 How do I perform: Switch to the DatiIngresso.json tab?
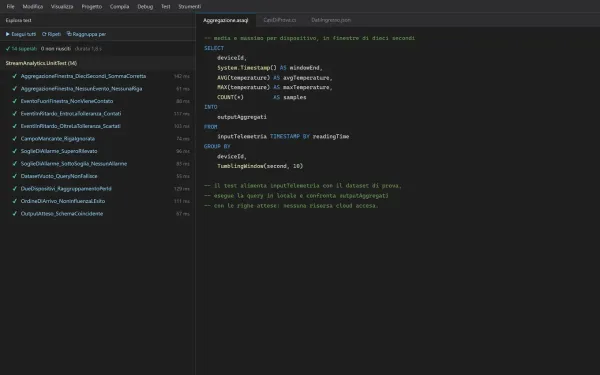tap(331, 20)
